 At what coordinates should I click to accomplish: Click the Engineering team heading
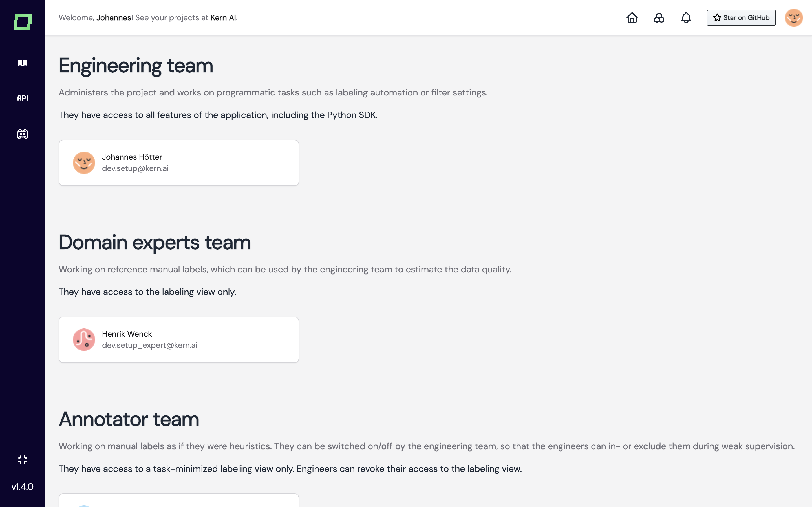(136, 65)
